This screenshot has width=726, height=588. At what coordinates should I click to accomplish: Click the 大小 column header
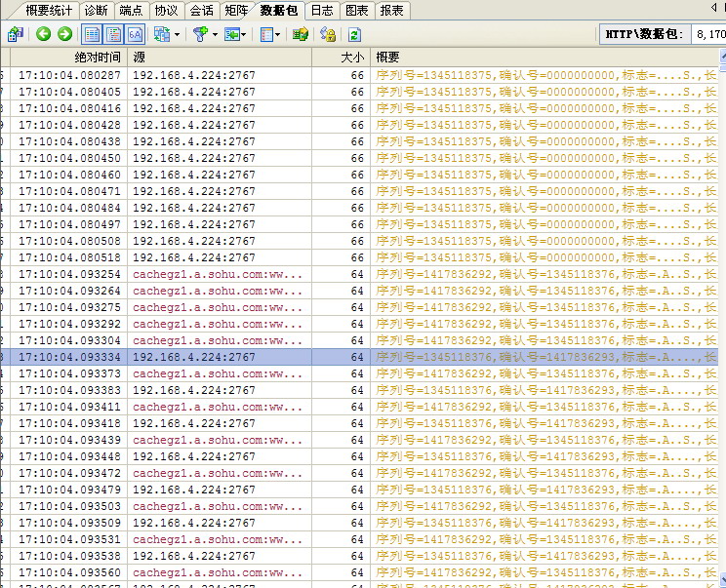[x=351, y=58]
